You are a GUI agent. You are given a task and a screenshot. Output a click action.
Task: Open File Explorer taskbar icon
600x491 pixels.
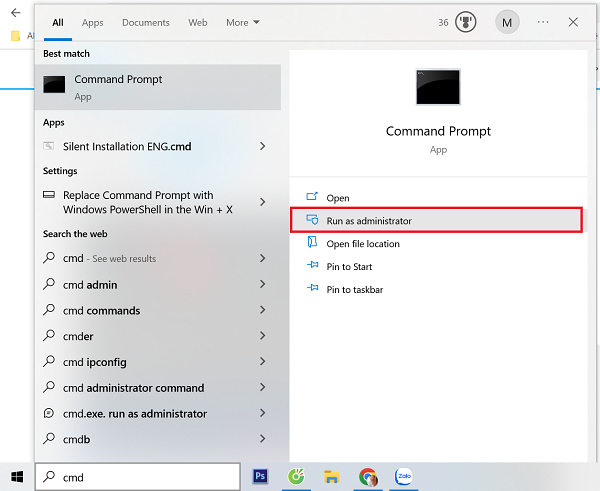(332, 477)
